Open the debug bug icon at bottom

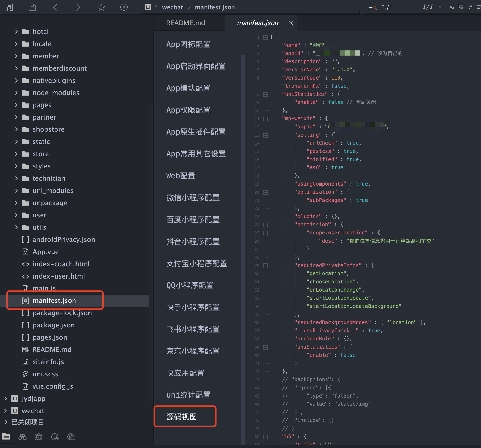[39, 437]
